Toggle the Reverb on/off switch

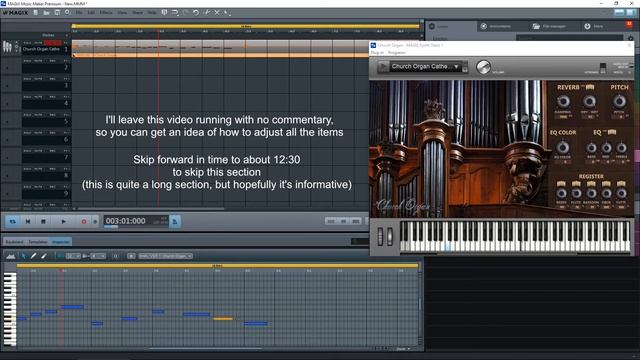click(x=590, y=87)
